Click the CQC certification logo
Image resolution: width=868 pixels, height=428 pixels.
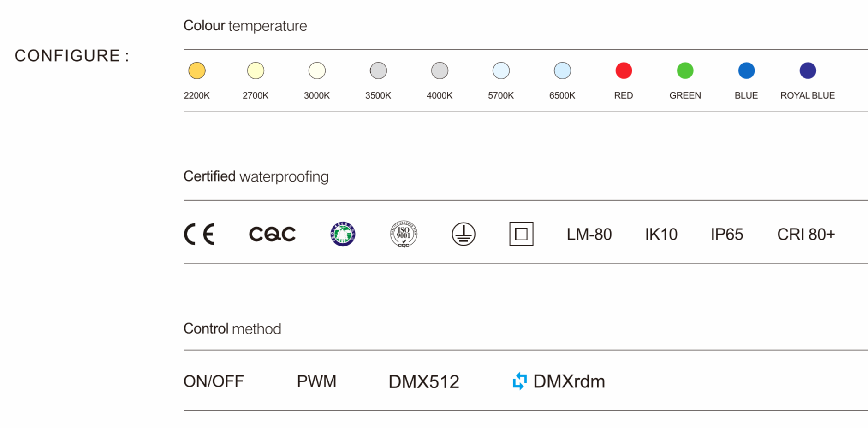[272, 234]
